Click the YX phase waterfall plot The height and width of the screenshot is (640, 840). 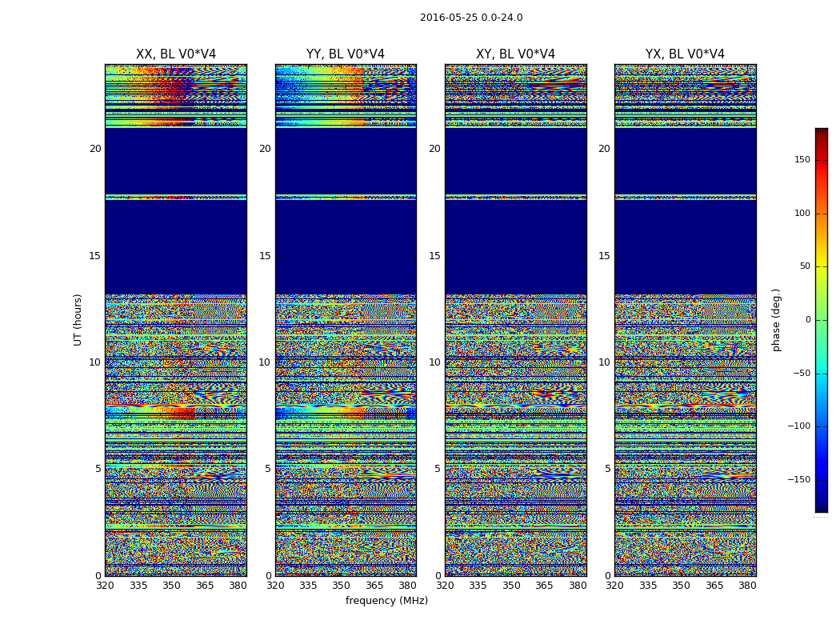[x=685, y=320]
